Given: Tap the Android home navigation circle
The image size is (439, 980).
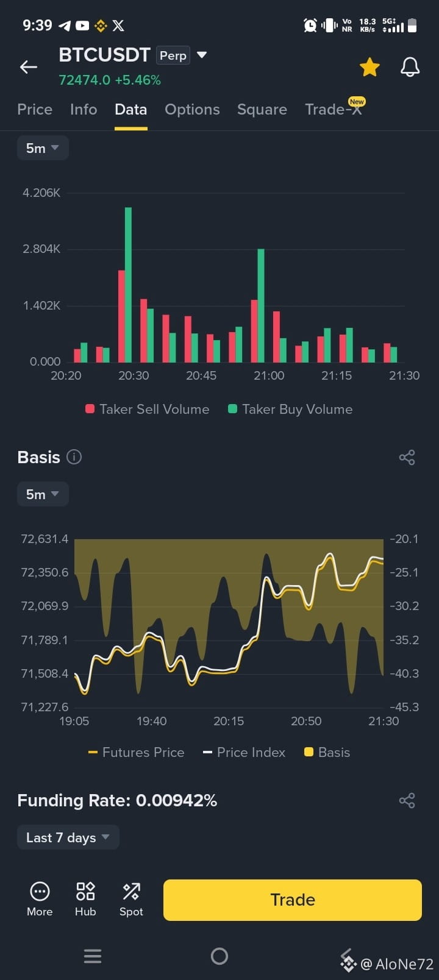Looking at the screenshot, I should point(220,956).
